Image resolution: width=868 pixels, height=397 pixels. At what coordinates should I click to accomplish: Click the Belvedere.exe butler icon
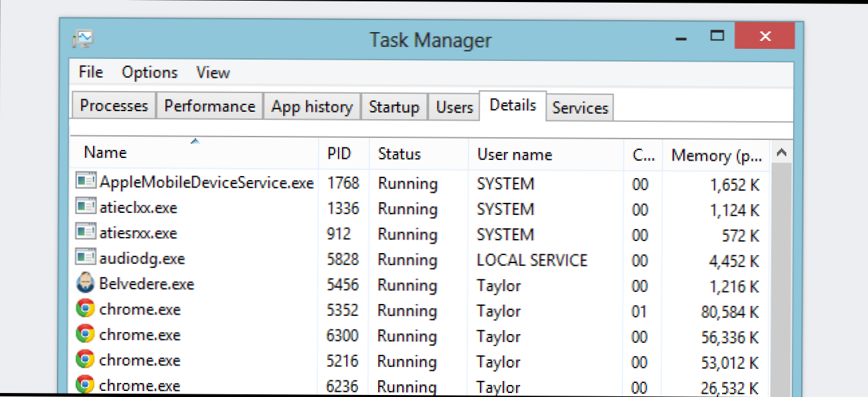(85, 284)
